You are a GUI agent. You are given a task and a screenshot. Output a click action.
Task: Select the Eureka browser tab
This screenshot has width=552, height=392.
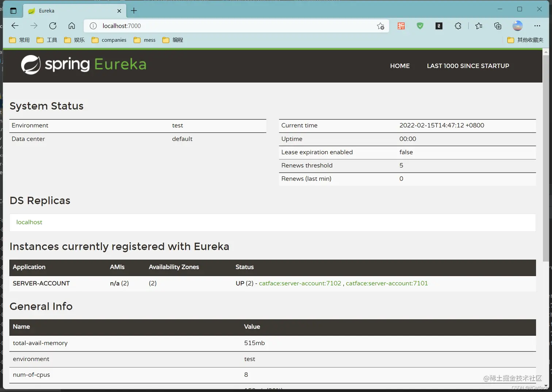point(75,11)
